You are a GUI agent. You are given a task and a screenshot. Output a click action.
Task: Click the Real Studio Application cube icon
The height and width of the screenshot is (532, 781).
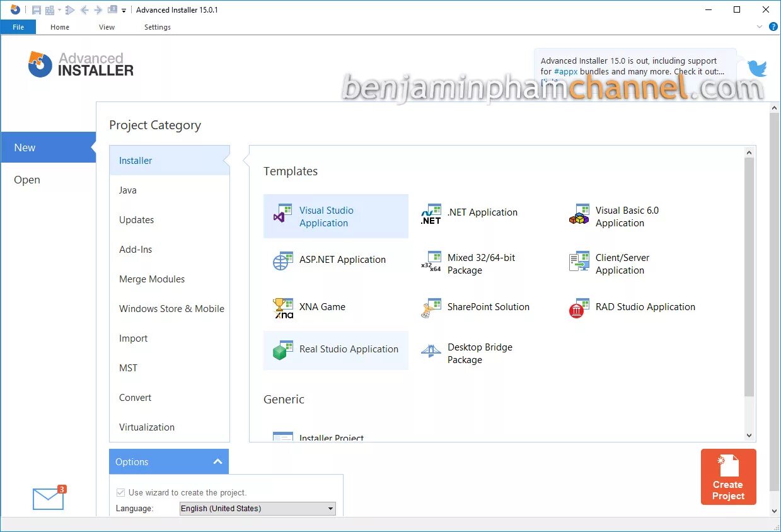pyautogui.click(x=282, y=350)
